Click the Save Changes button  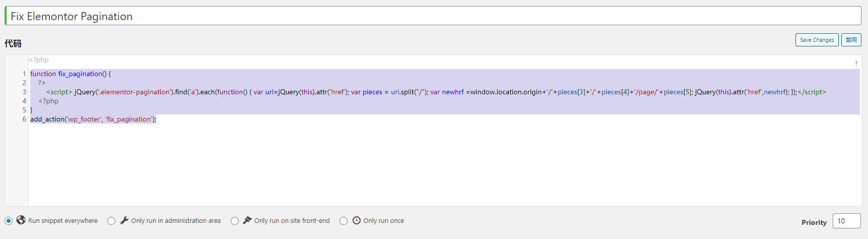click(x=817, y=40)
